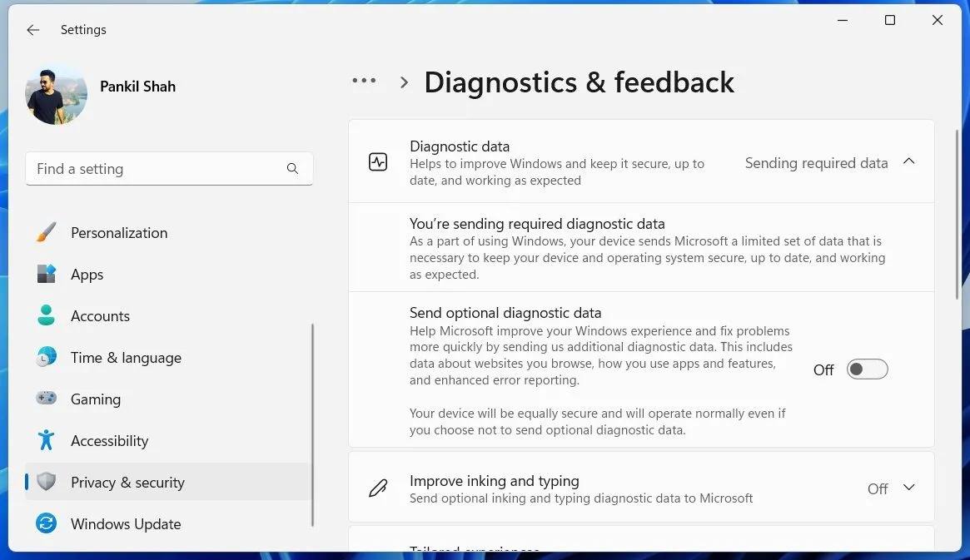Click the Diagnostic data heading text
Image resolution: width=970 pixels, height=560 pixels.
(x=460, y=146)
